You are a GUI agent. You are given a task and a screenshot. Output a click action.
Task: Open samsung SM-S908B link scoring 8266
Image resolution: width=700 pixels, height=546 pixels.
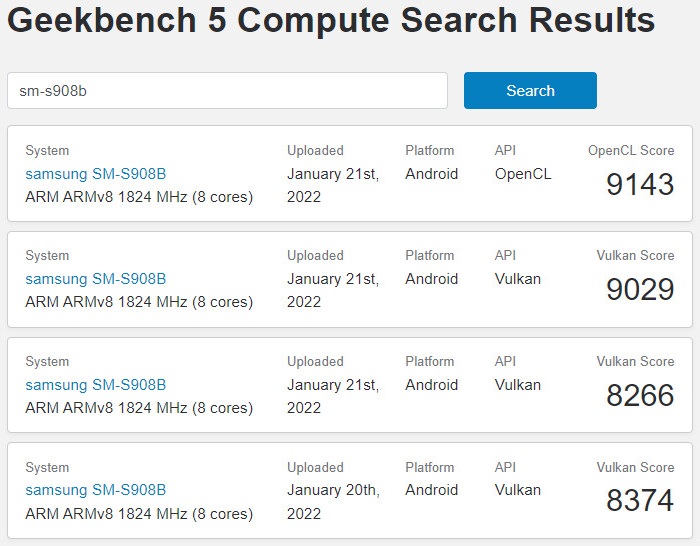click(x=96, y=385)
